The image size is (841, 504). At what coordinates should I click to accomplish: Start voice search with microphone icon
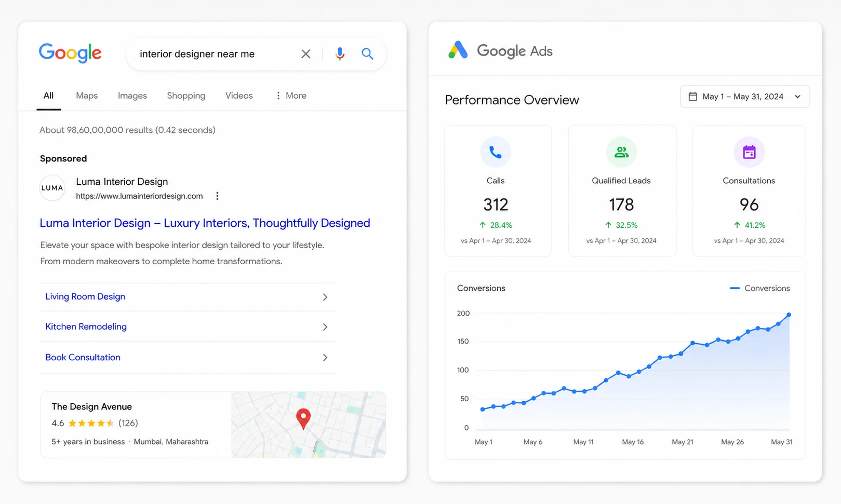340,54
